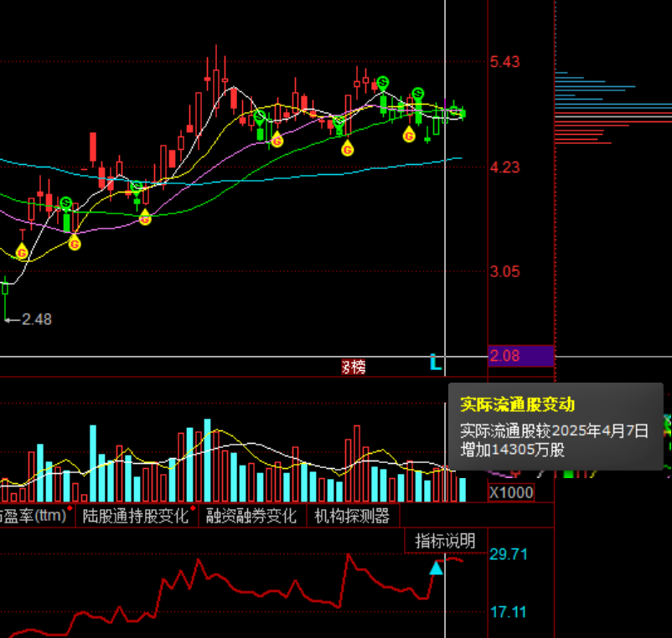Click the G buy marker nearest the 2.48 low
Image resolution: width=672 pixels, height=638 pixels.
pos(22,252)
